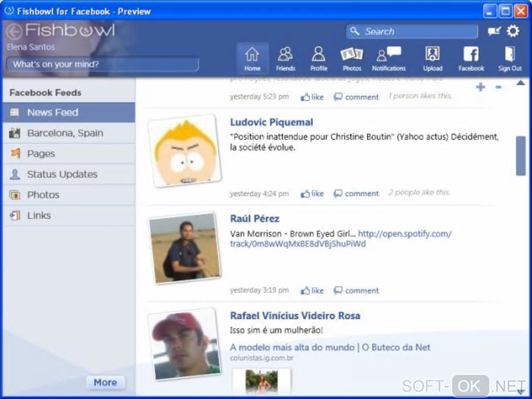This screenshot has height=399, width=532.
Task: Click the 'colunistas.ig.com.br' source text
Action: 262,358
